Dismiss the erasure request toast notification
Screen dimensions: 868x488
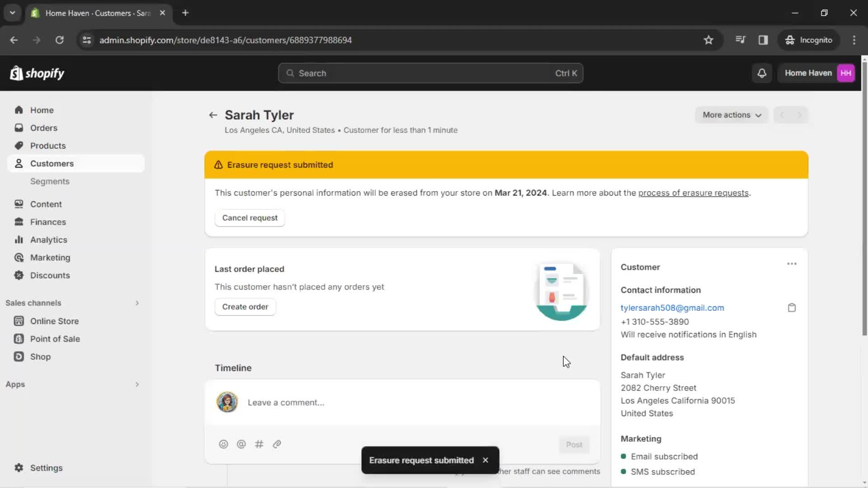tap(486, 460)
